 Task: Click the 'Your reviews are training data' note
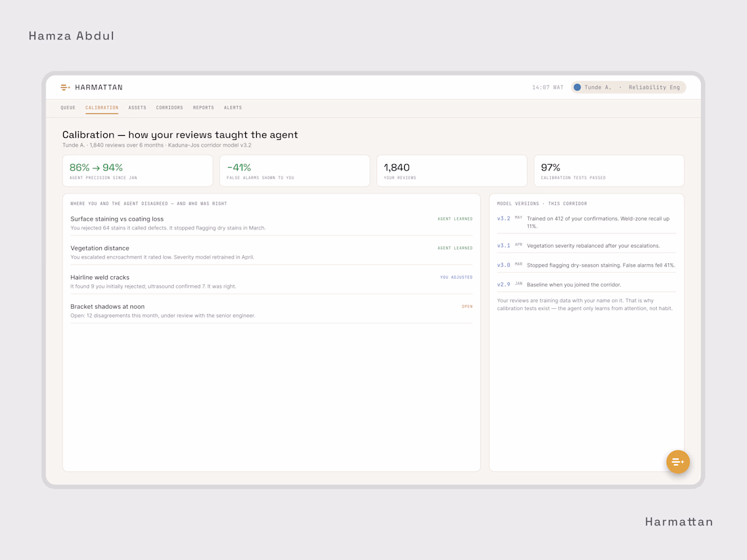click(585, 305)
